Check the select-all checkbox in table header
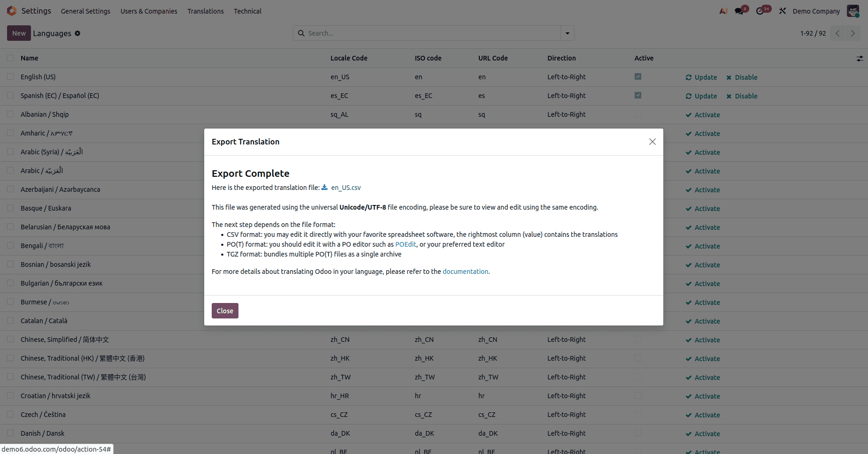868x454 pixels. pyautogui.click(x=10, y=58)
